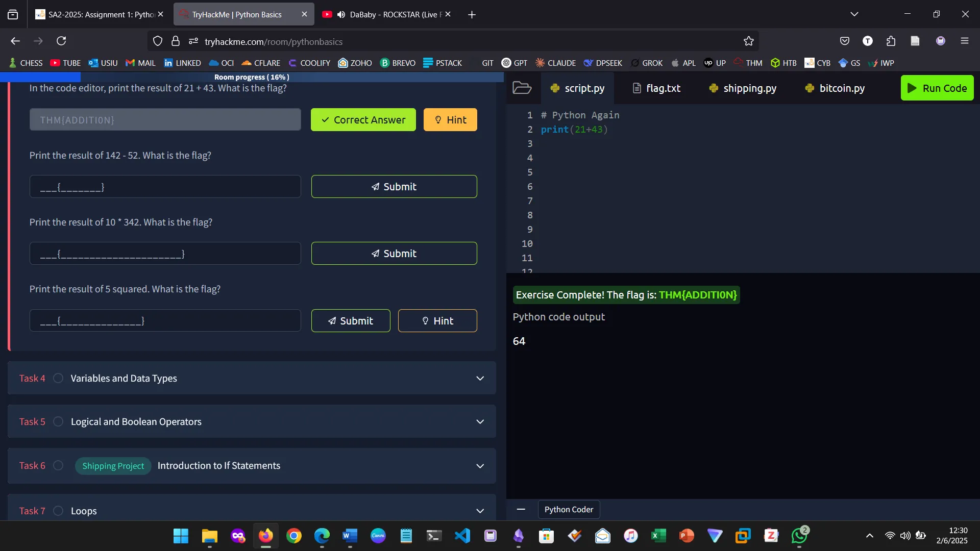
Task: Open the file explorer folder icon in editor
Action: (x=522, y=88)
